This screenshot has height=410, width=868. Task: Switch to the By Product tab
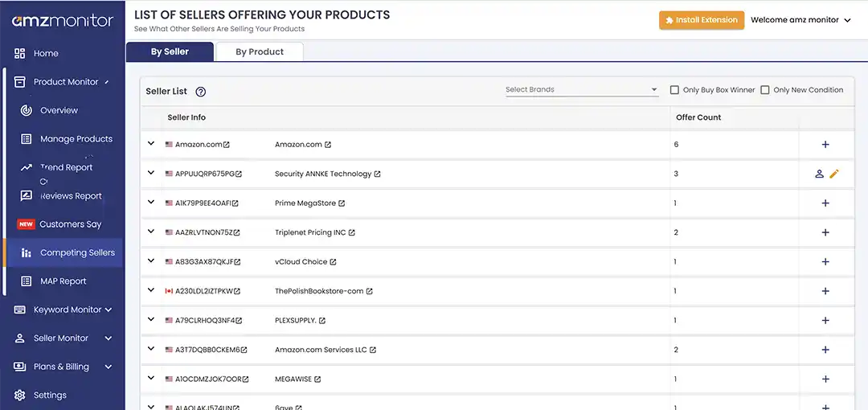coord(260,51)
